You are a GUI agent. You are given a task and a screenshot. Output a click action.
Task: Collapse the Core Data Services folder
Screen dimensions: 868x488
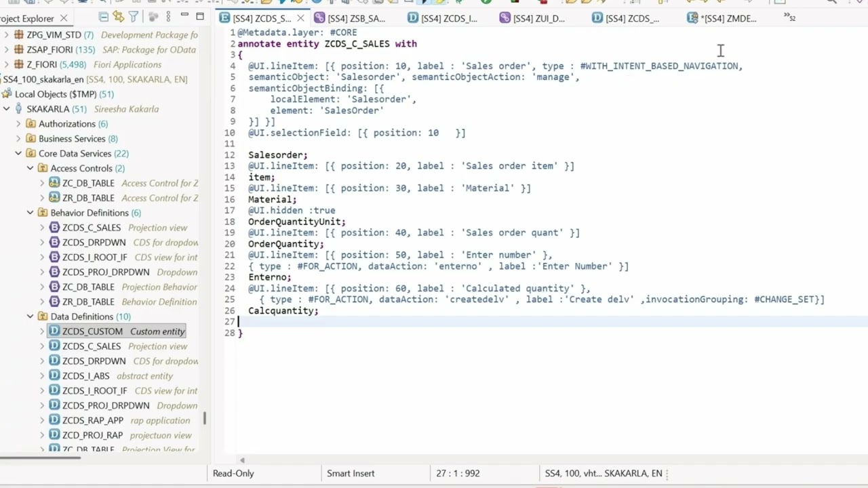18,154
